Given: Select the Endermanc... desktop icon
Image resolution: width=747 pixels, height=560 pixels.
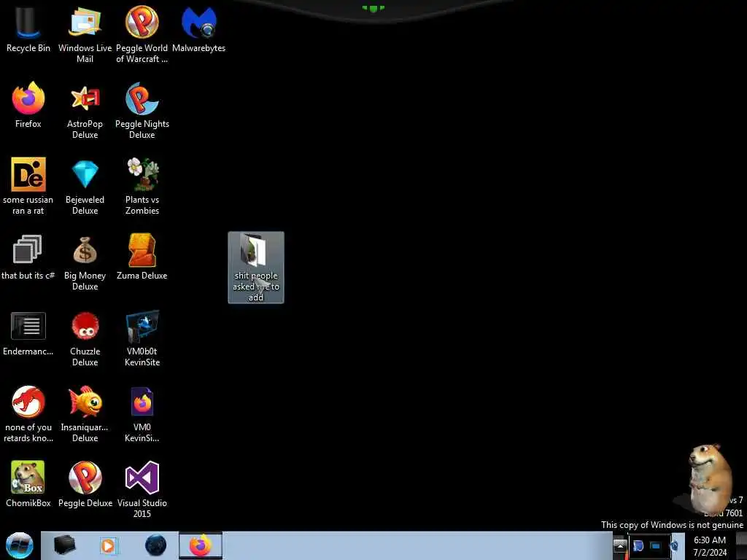Looking at the screenshot, I should (x=28, y=332).
